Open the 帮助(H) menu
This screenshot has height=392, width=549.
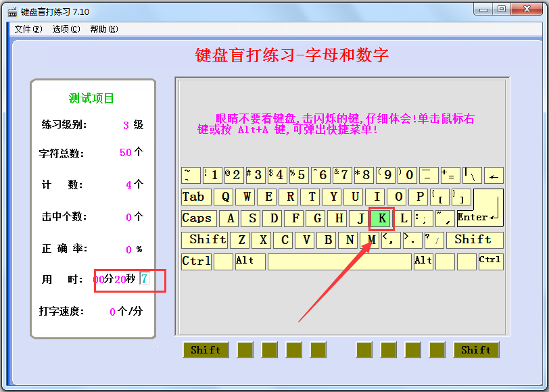click(104, 29)
